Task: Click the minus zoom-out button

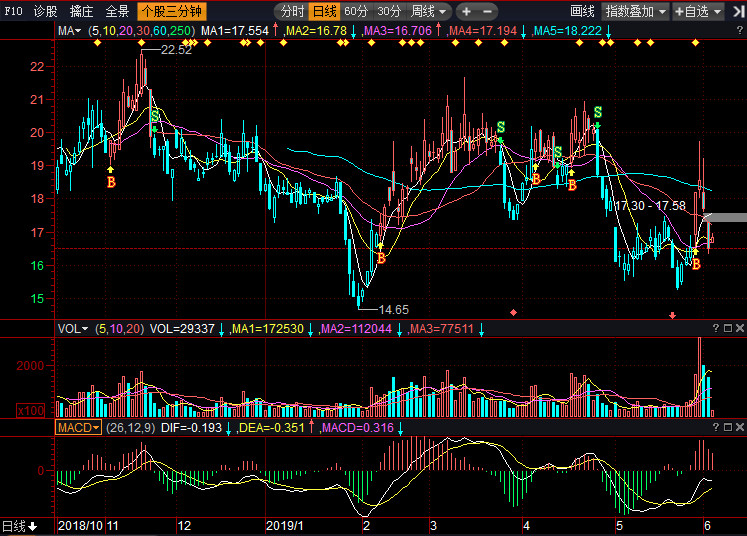Action: pos(488,11)
